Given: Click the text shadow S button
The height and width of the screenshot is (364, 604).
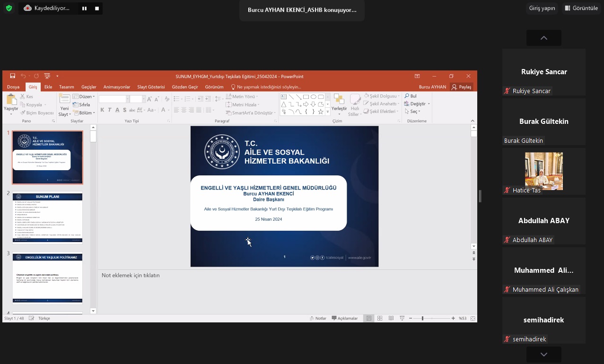Looking at the screenshot, I should [125, 110].
